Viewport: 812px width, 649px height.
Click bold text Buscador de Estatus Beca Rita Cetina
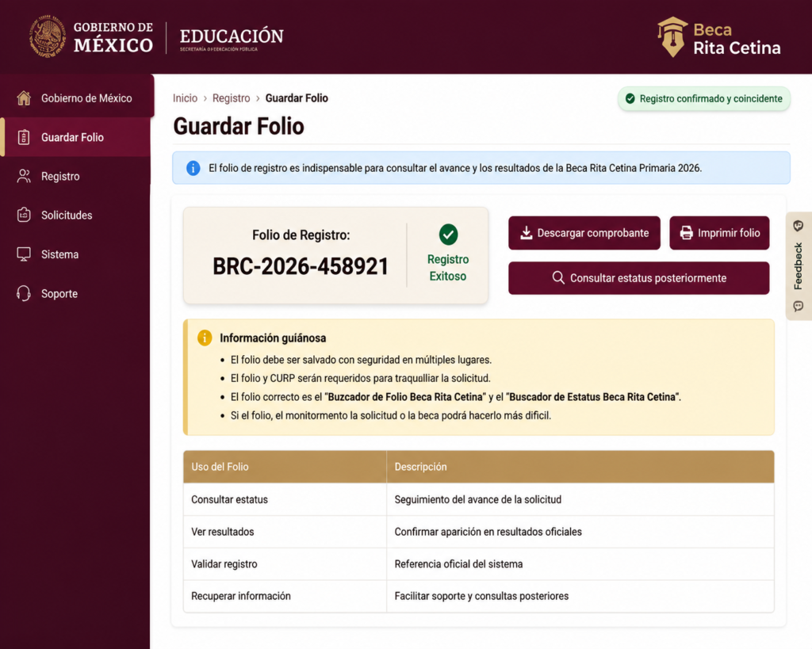[x=592, y=397]
